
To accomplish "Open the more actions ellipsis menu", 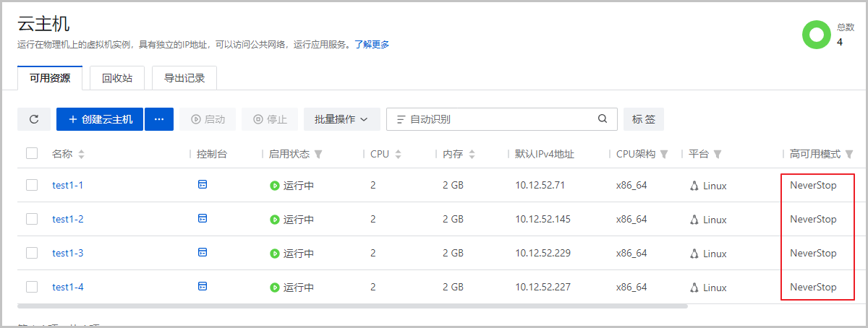I will [159, 119].
